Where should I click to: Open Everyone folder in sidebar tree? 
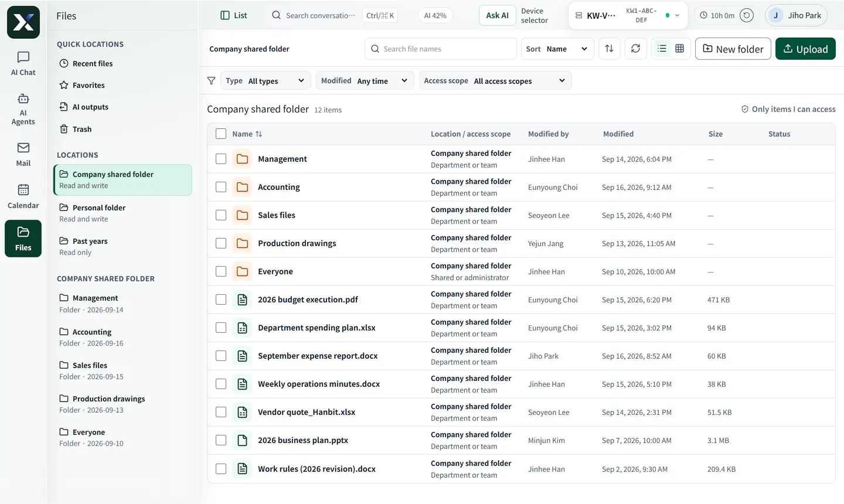pos(123,437)
